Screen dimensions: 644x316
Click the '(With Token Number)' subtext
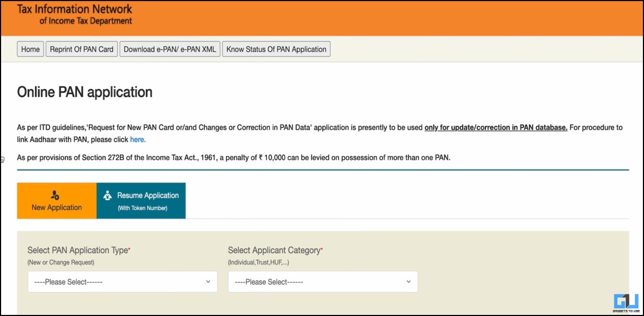142,208
